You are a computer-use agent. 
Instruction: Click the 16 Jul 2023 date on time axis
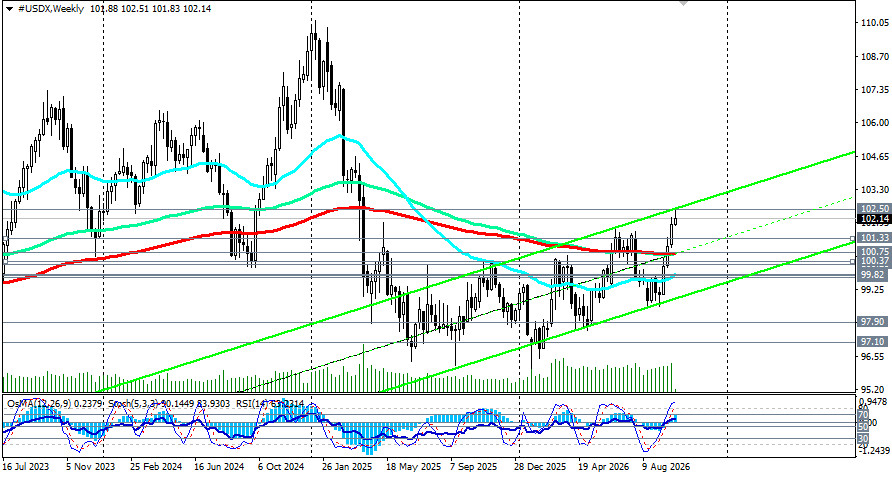26,467
